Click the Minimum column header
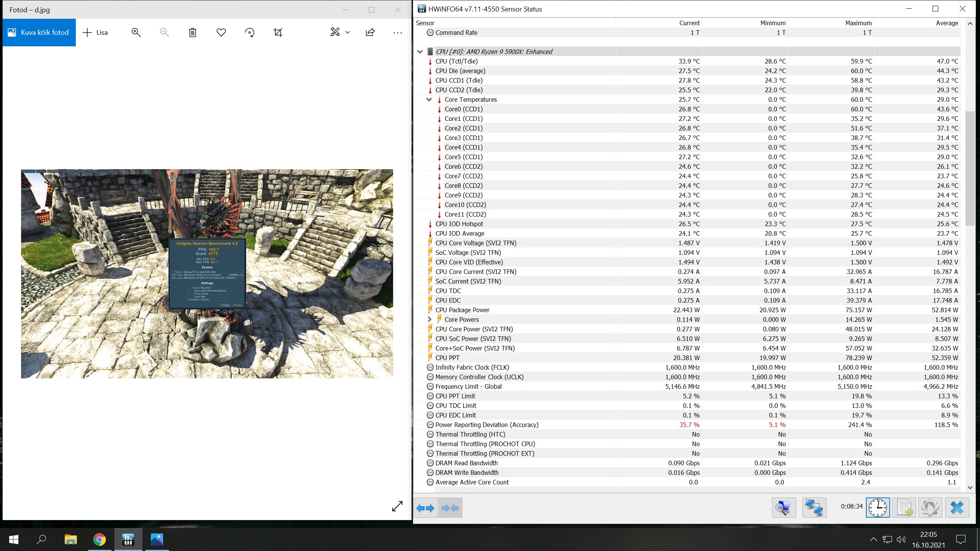This screenshot has width=980, height=551. coord(745,23)
